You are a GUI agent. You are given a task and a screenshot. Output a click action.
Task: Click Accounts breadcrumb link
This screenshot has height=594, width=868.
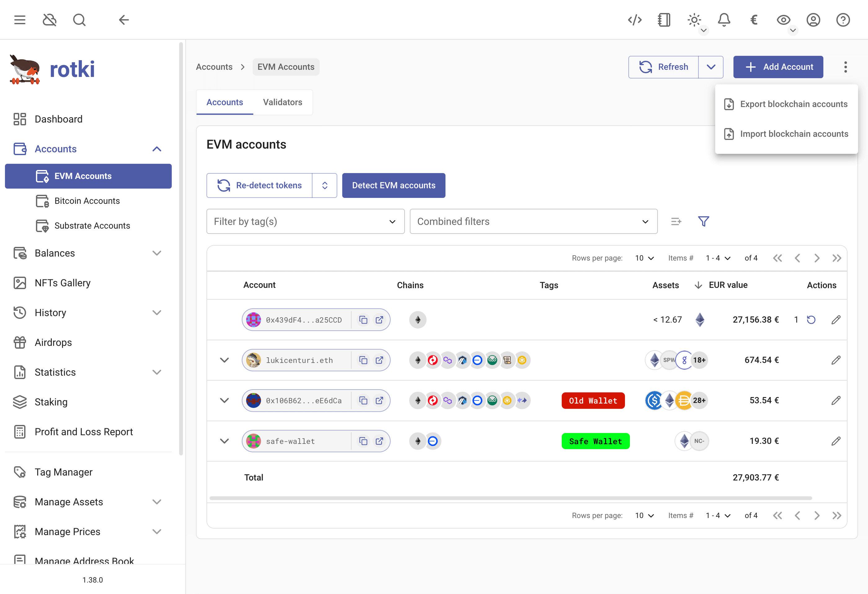[214, 67]
